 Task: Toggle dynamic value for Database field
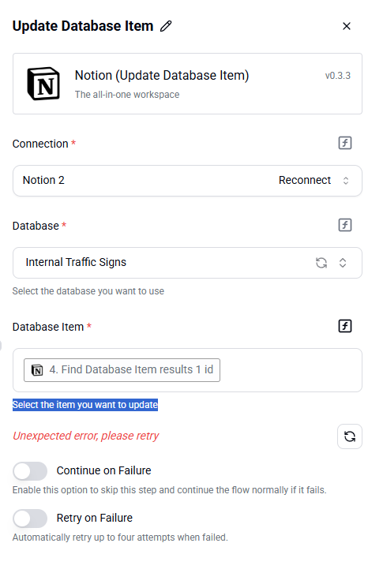click(x=345, y=225)
